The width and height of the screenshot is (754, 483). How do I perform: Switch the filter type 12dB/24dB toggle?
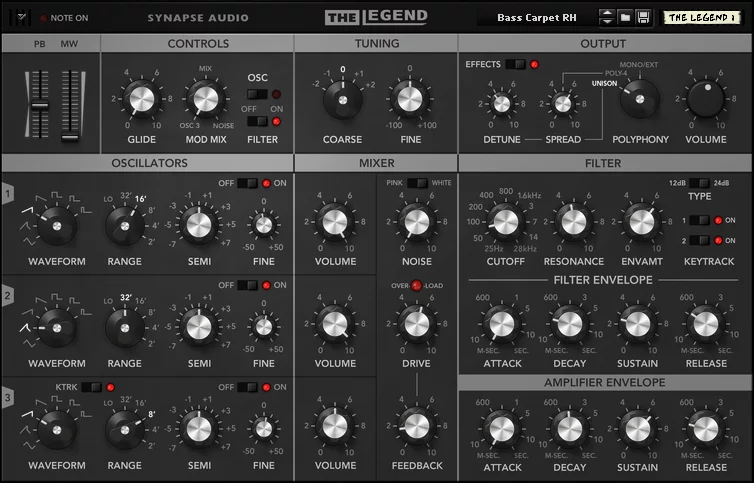pos(699,183)
